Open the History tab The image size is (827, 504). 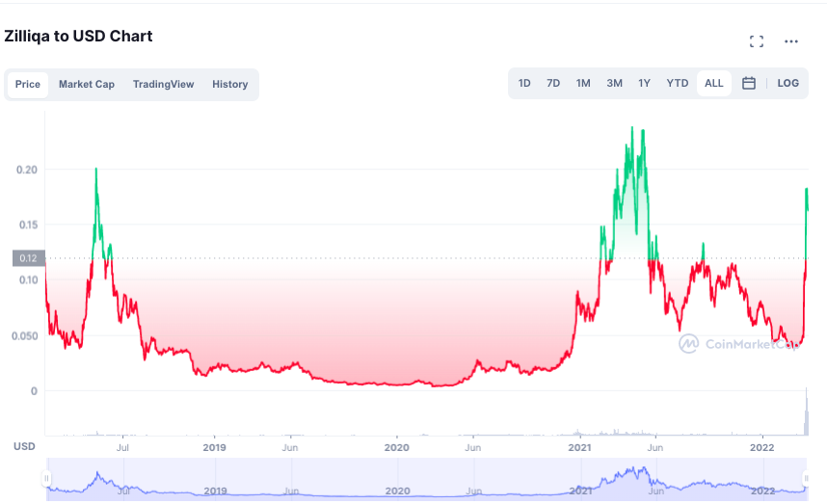(x=230, y=85)
